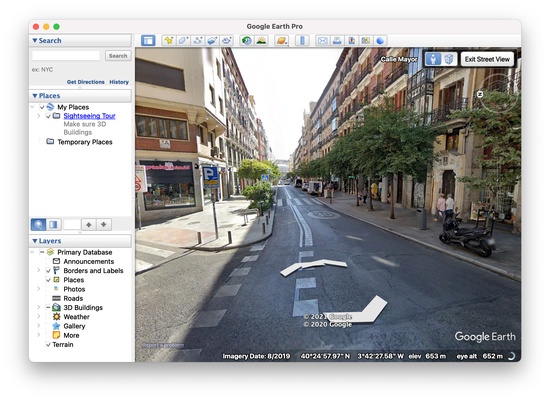This screenshot has width=550, height=400.
Task: Click the Save Image toolbar icon
Action: click(351, 40)
